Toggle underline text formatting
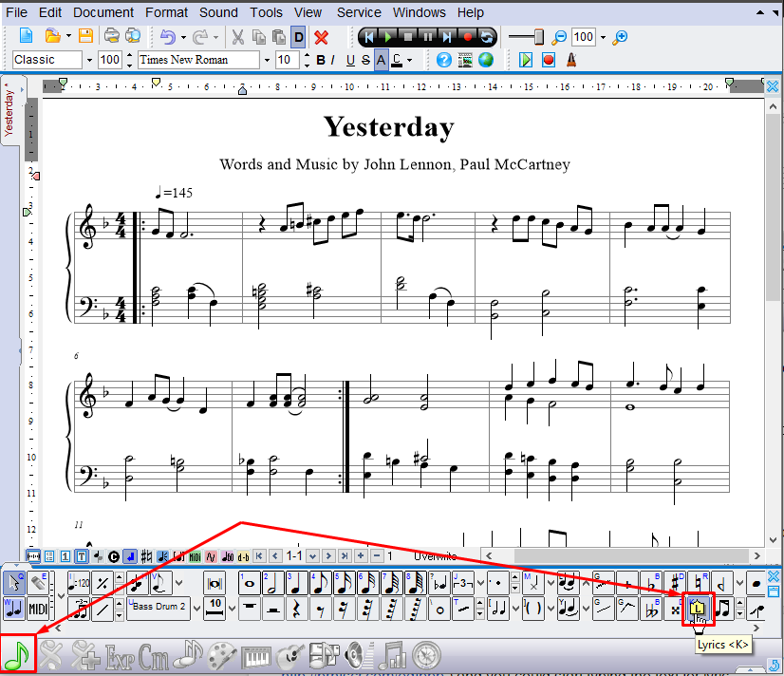This screenshot has width=784, height=676. click(350, 60)
